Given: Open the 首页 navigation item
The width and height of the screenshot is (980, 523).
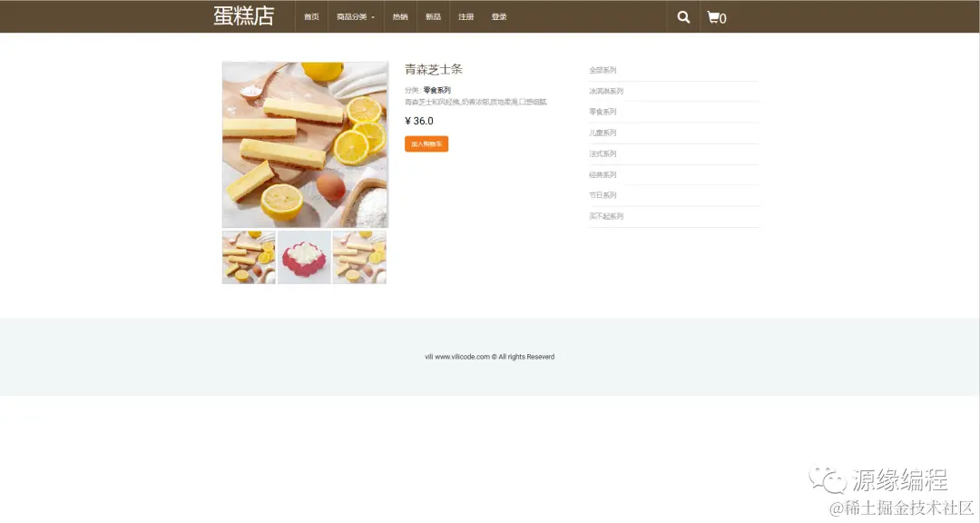Looking at the screenshot, I should click(310, 16).
